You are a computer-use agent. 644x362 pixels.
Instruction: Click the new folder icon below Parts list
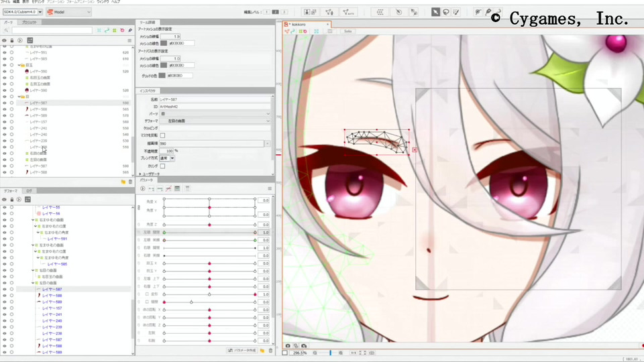click(x=123, y=182)
